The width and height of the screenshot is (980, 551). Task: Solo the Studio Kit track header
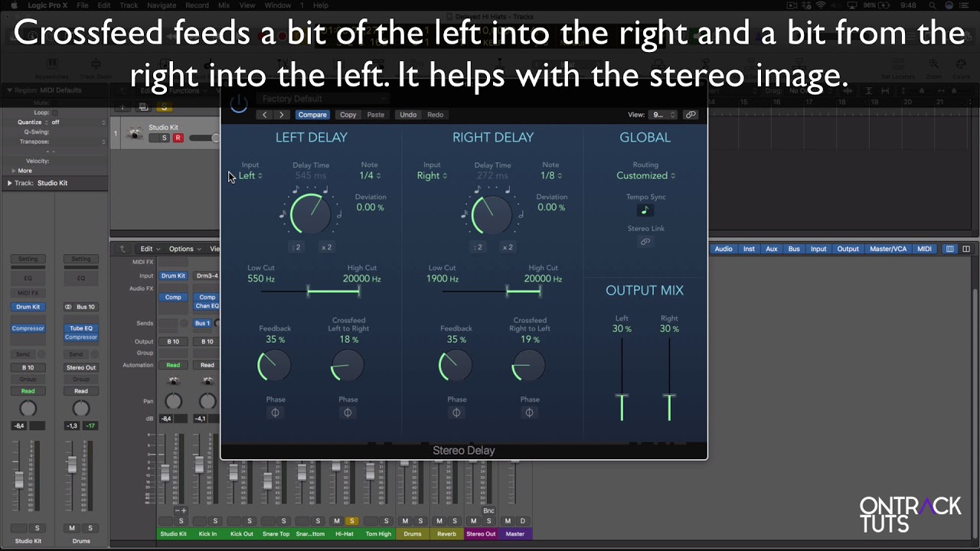point(164,139)
